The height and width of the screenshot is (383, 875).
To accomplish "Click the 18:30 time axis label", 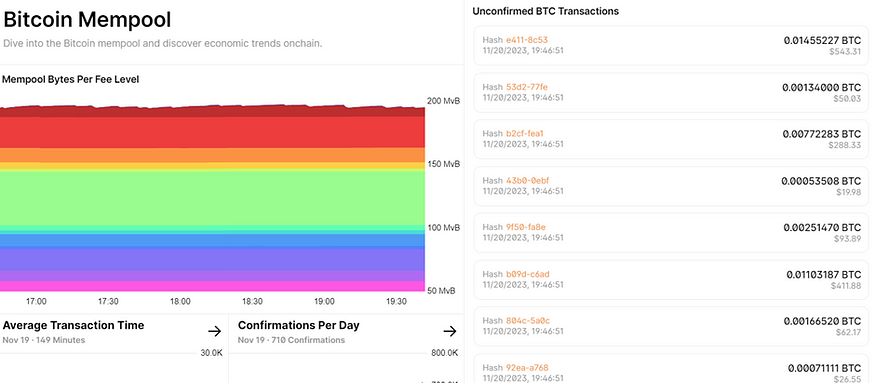I will coord(252,301).
